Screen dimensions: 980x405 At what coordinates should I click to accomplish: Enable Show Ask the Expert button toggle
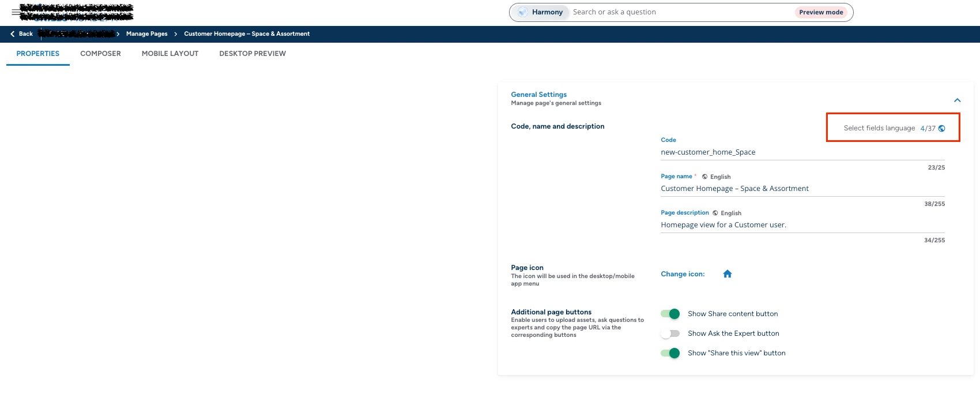click(x=670, y=333)
